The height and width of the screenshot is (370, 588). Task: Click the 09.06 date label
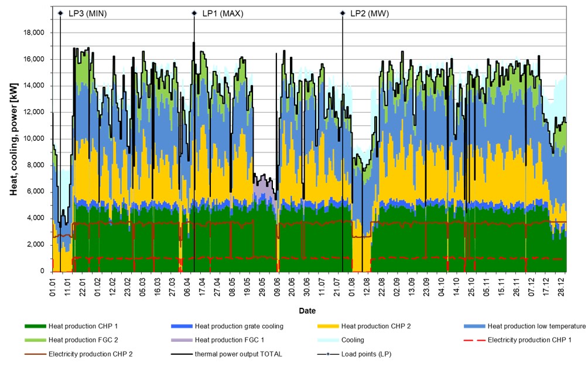pos(277,287)
